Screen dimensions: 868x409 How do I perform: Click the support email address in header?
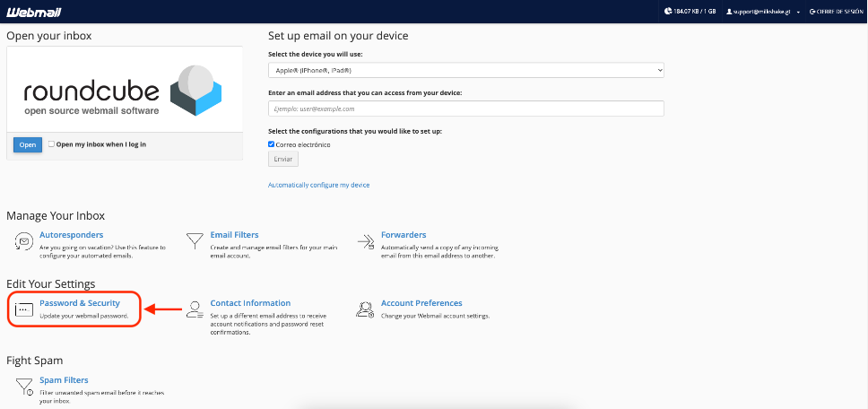763,12
